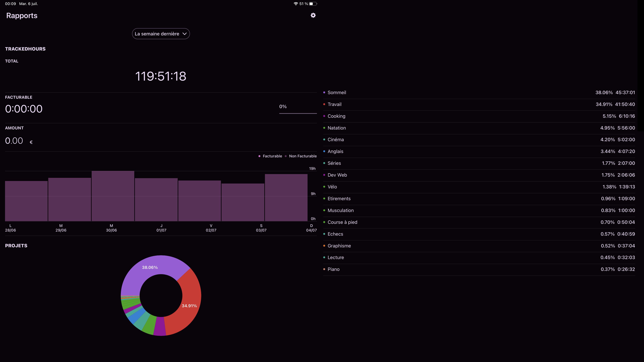Select the Natation project entry
Image resolution: width=644 pixels, height=362 pixels.
(336, 128)
